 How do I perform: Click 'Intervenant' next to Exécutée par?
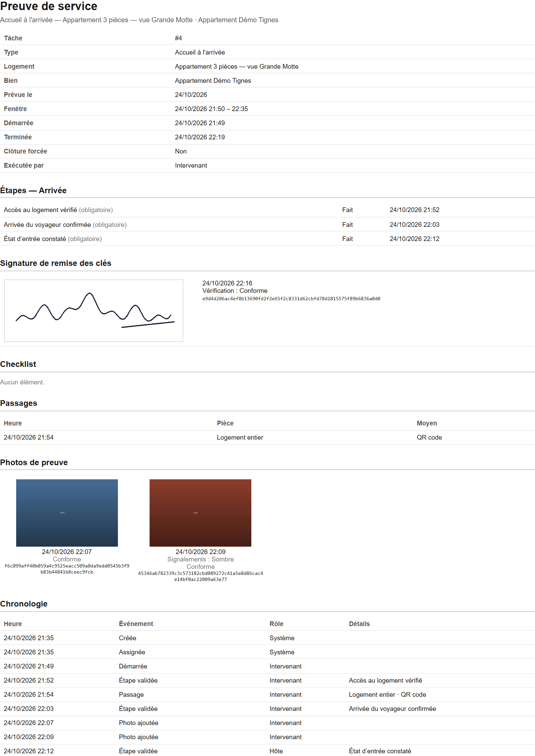point(191,165)
